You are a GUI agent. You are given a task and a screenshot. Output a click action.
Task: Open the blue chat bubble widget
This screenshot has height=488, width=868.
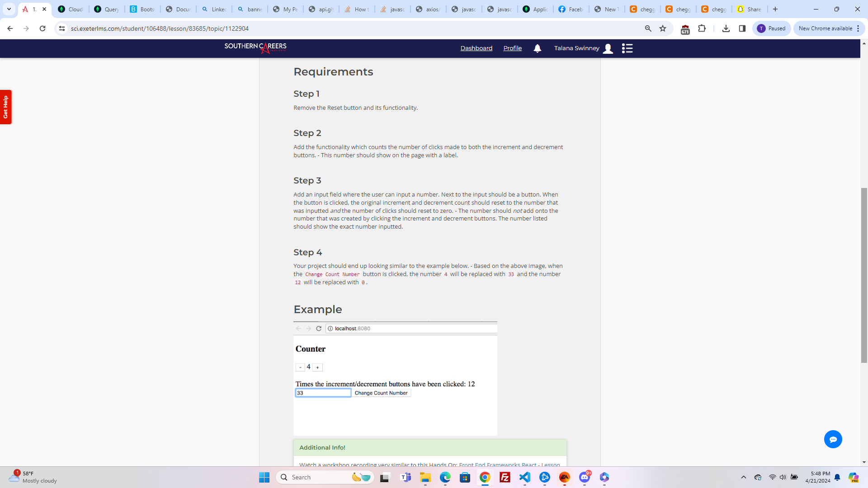click(x=833, y=439)
